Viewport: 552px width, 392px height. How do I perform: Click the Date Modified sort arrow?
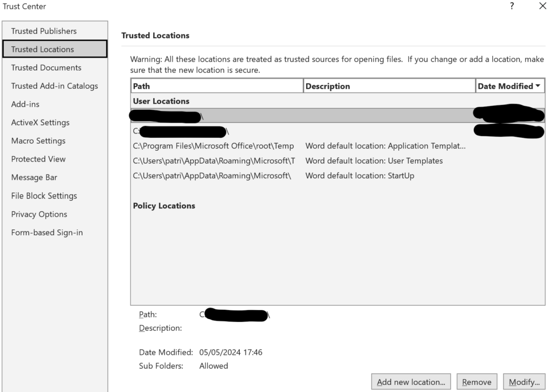(538, 86)
